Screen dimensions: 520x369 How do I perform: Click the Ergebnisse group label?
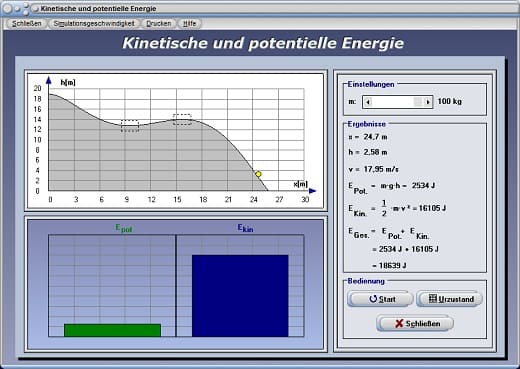[x=367, y=124]
